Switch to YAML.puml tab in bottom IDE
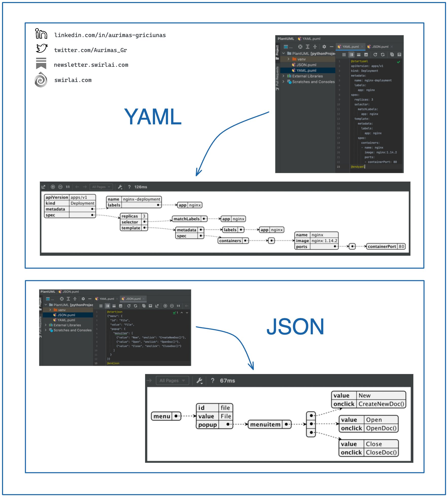 107,299
